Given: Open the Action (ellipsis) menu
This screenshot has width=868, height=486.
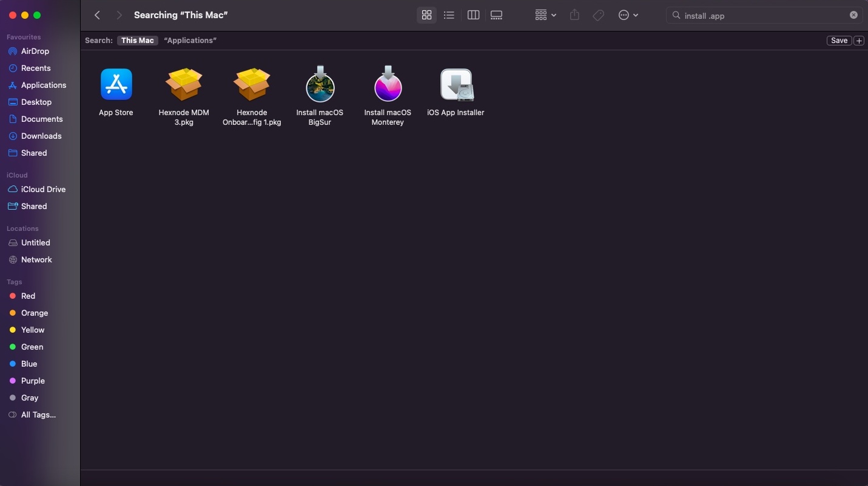Looking at the screenshot, I should [628, 15].
